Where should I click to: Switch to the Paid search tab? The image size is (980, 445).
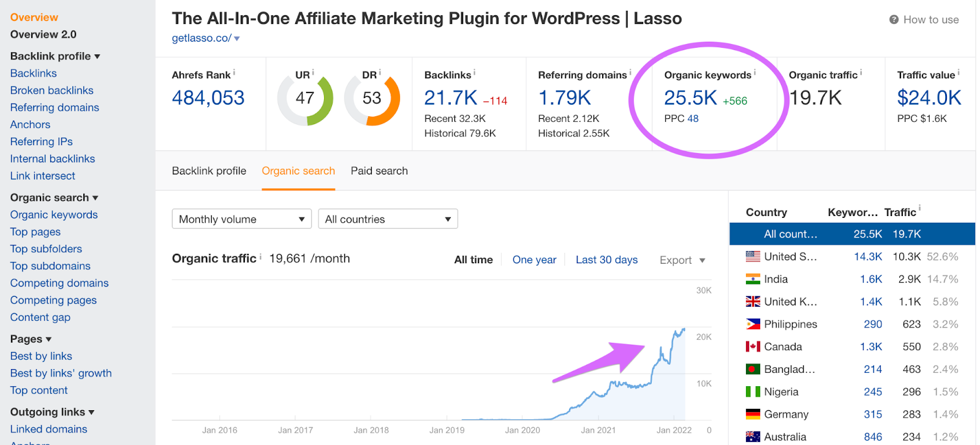(379, 171)
